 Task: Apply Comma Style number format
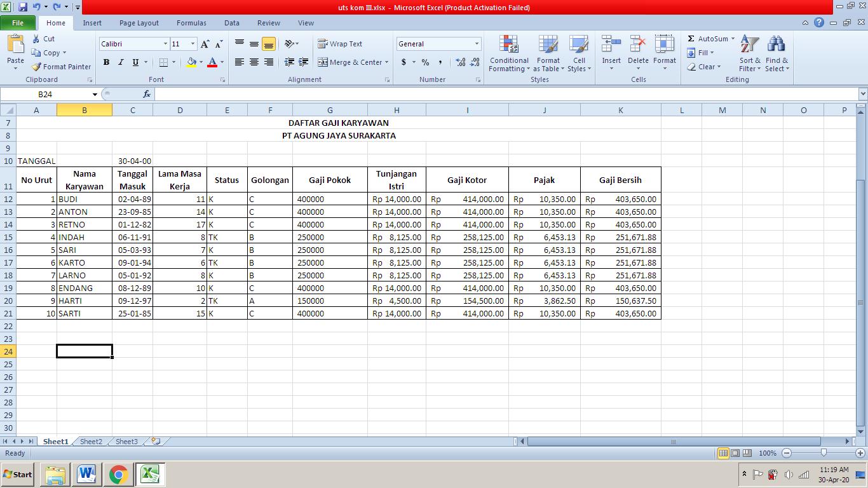click(440, 62)
